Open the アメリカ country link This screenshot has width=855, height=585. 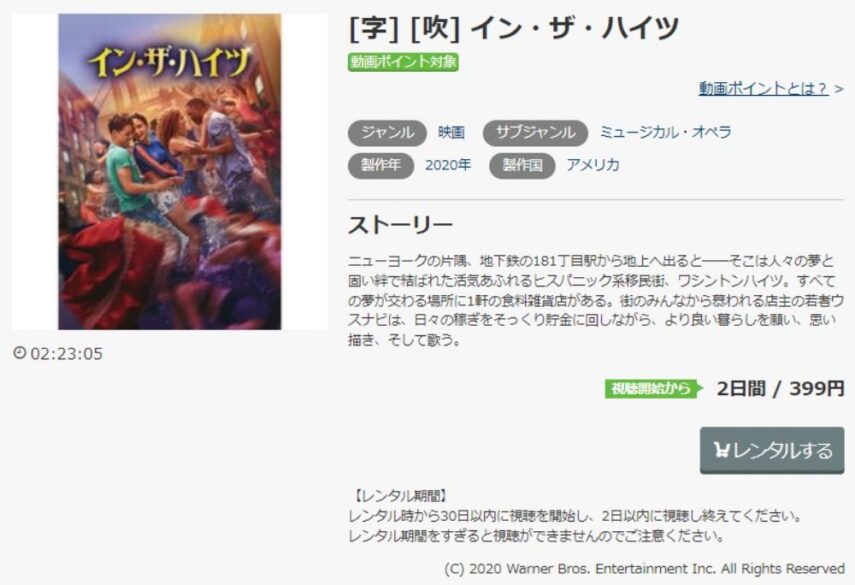click(x=593, y=165)
